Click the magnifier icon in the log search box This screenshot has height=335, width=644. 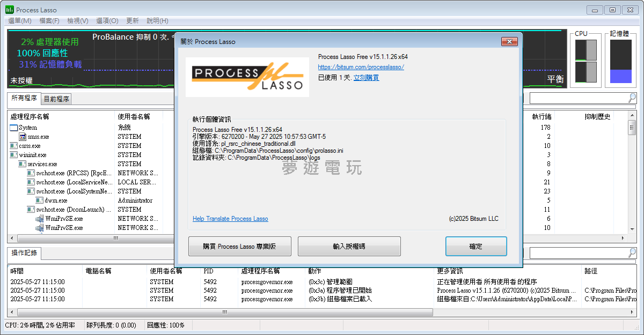pyautogui.click(x=632, y=252)
